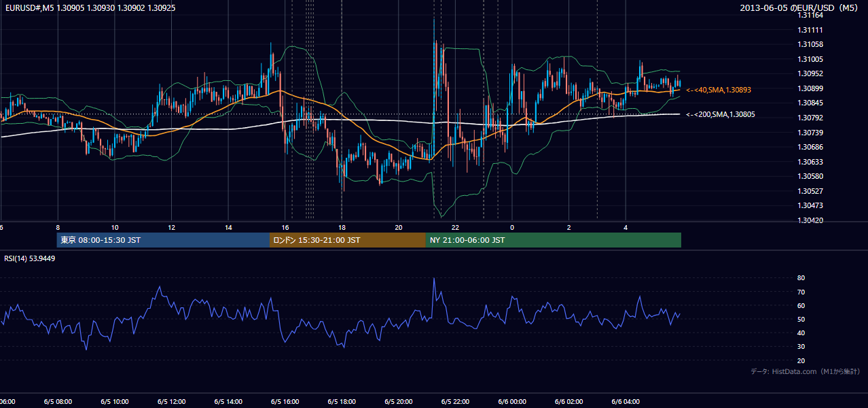Click price axis value 1.30473
Screen dimensions: 868x408
point(811,205)
